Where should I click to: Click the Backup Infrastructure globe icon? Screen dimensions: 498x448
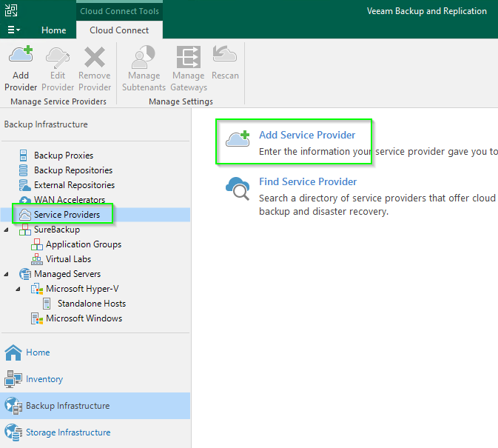click(x=13, y=406)
